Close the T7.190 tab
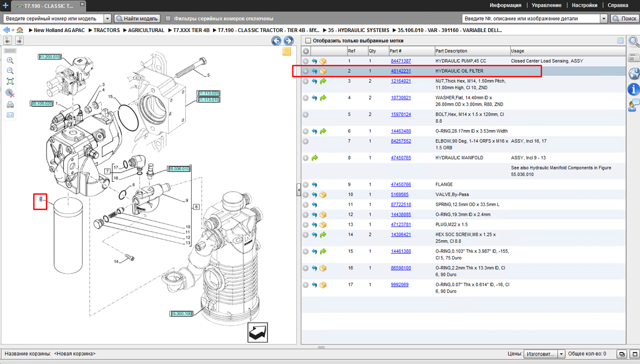The width and height of the screenshot is (640, 364). pos(82,4)
